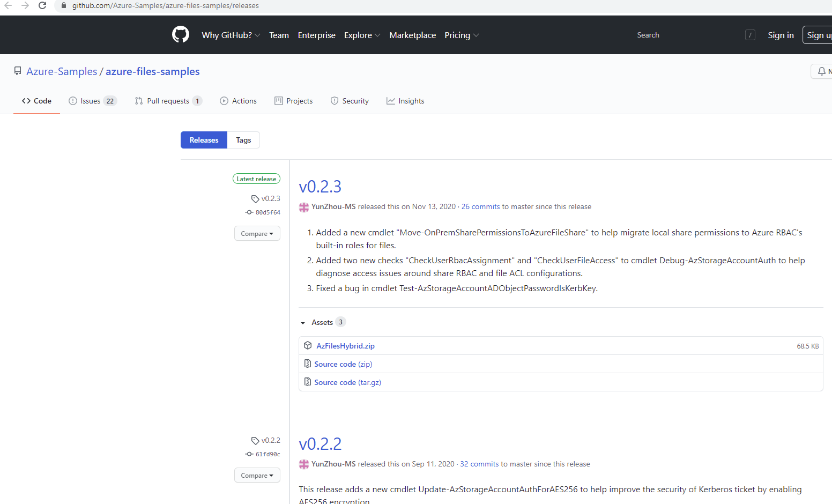Image resolution: width=832 pixels, height=504 pixels.
Task: Click the YunZhou-MS avatar on the v0.2.3 release
Action: click(x=304, y=207)
